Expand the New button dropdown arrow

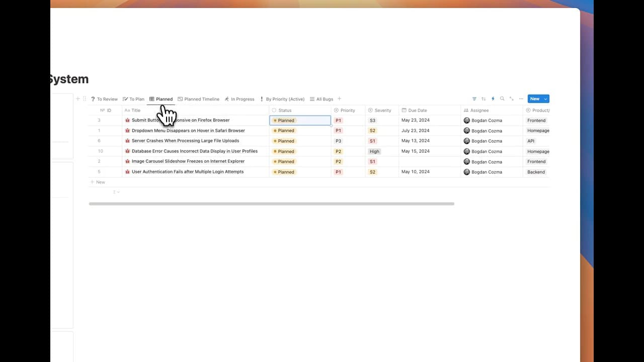click(x=545, y=99)
